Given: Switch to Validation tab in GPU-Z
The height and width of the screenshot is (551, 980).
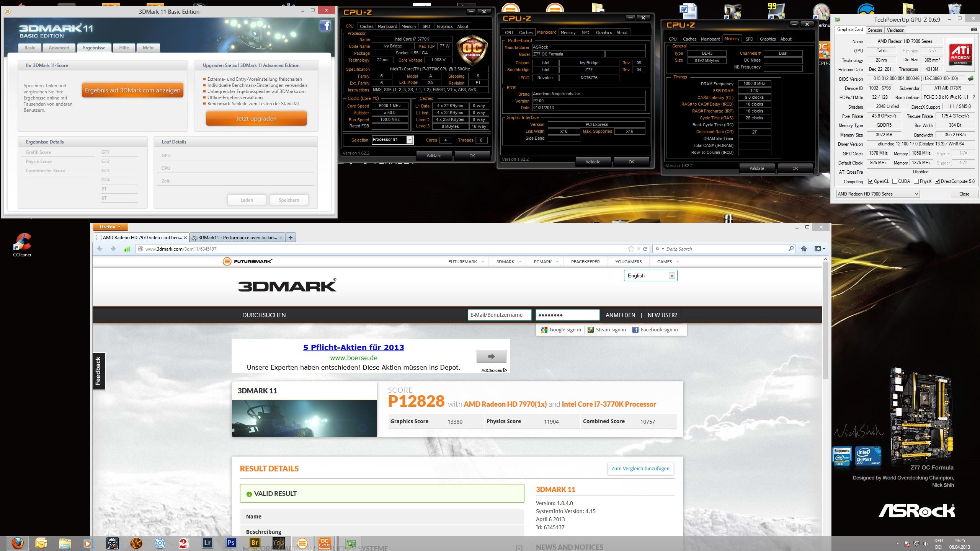Looking at the screenshot, I should tap(895, 30).
